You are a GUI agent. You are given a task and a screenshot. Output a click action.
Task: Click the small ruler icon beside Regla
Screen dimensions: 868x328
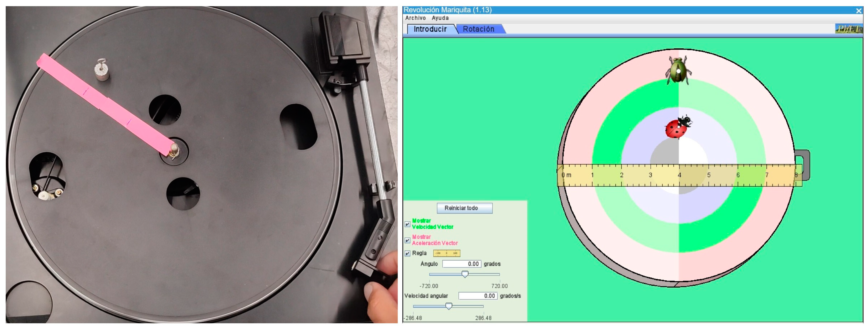point(446,253)
